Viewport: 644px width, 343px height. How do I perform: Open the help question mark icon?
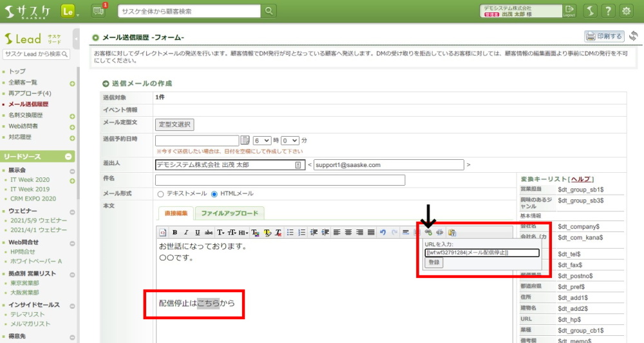click(608, 11)
